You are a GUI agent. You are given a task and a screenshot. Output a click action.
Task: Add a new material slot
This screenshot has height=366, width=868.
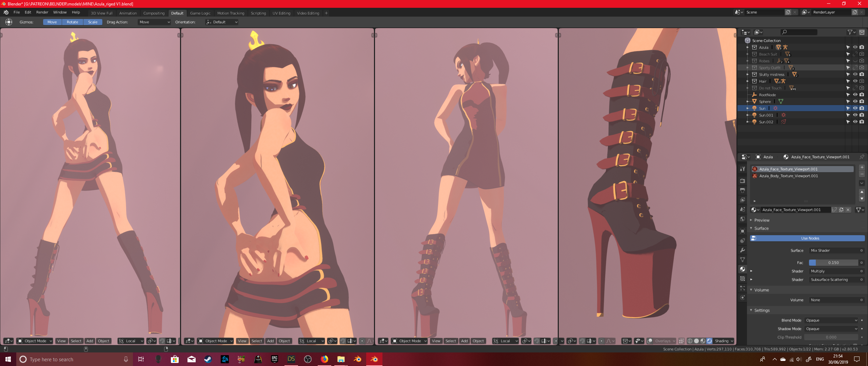click(x=862, y=167)
